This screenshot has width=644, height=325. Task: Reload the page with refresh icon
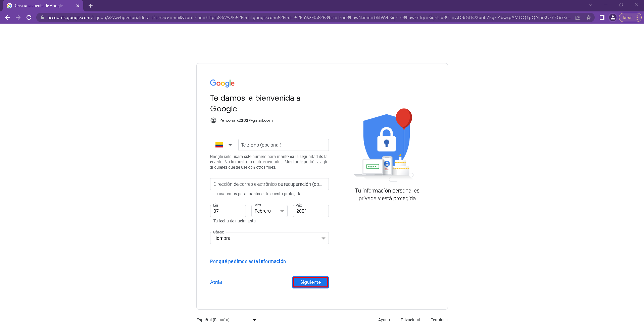pos(29,17)
